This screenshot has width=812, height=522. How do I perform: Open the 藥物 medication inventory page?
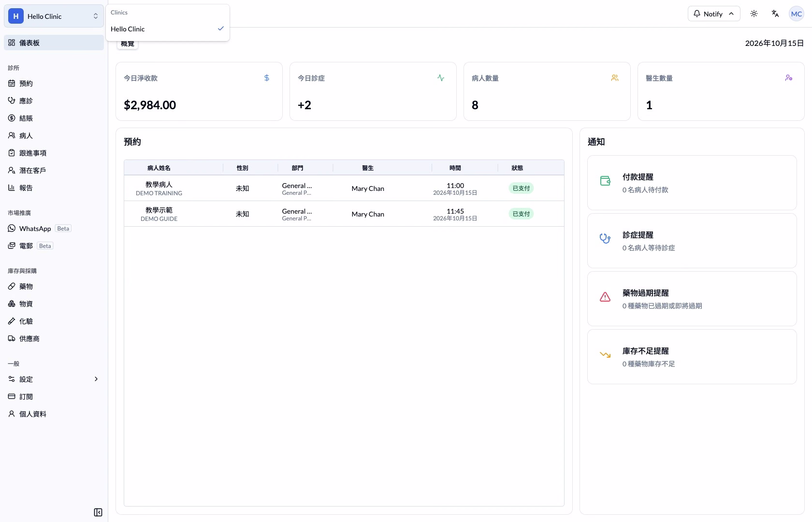(54, 287)
